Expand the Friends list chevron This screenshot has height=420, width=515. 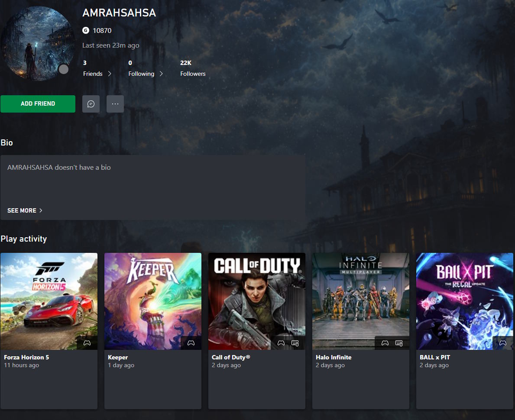click(x=110, y=74)
